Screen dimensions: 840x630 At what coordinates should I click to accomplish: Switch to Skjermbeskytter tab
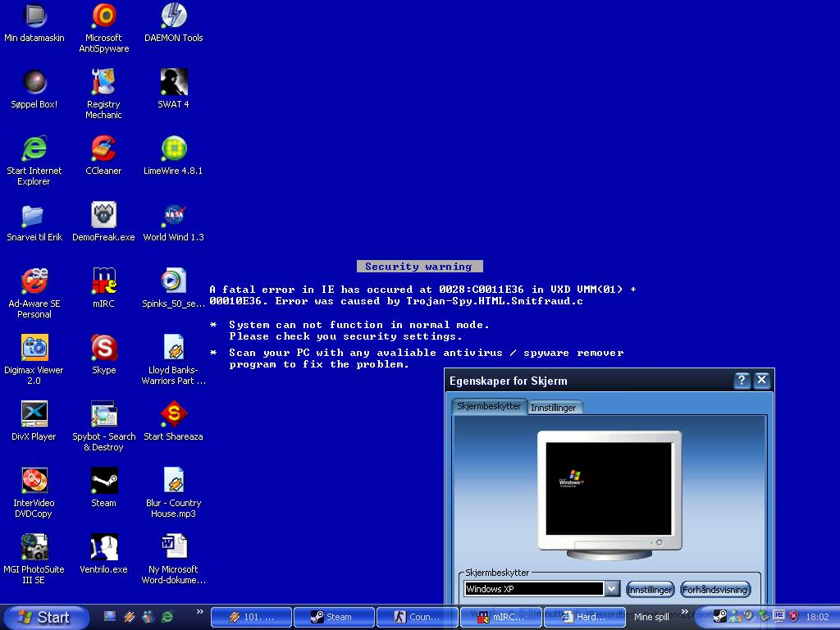pos(489,406)
